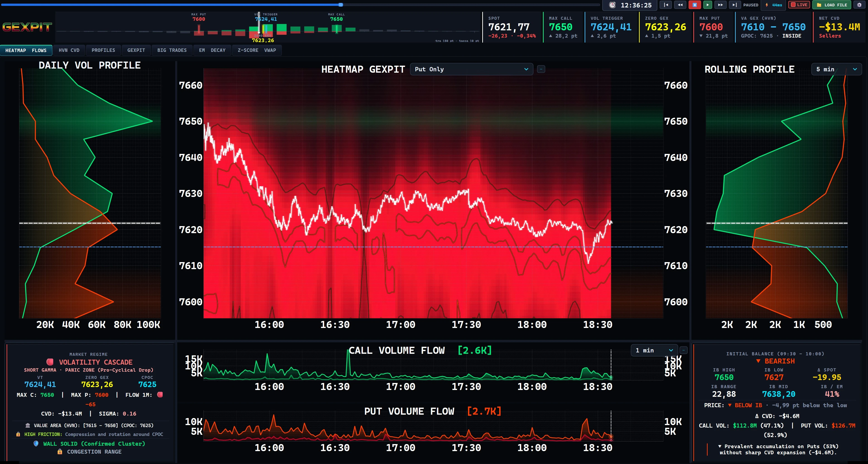Click the rewind playback button
The image size is (868, 464).
[680, 5]
